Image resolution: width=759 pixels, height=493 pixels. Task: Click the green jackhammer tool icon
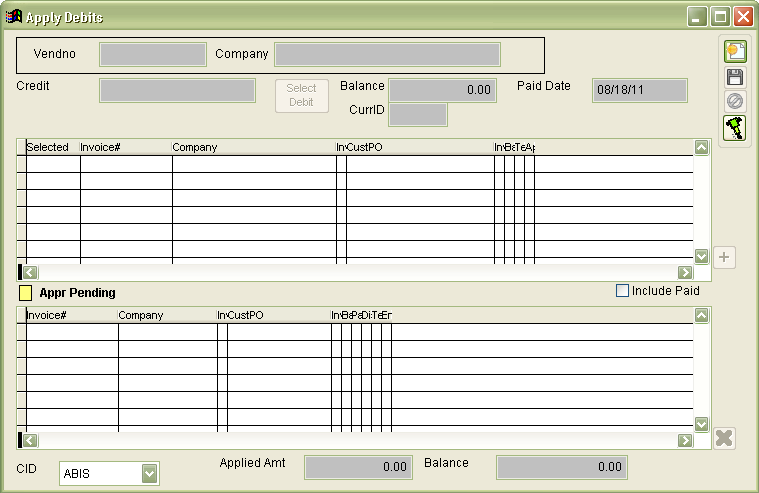point(735,127)
